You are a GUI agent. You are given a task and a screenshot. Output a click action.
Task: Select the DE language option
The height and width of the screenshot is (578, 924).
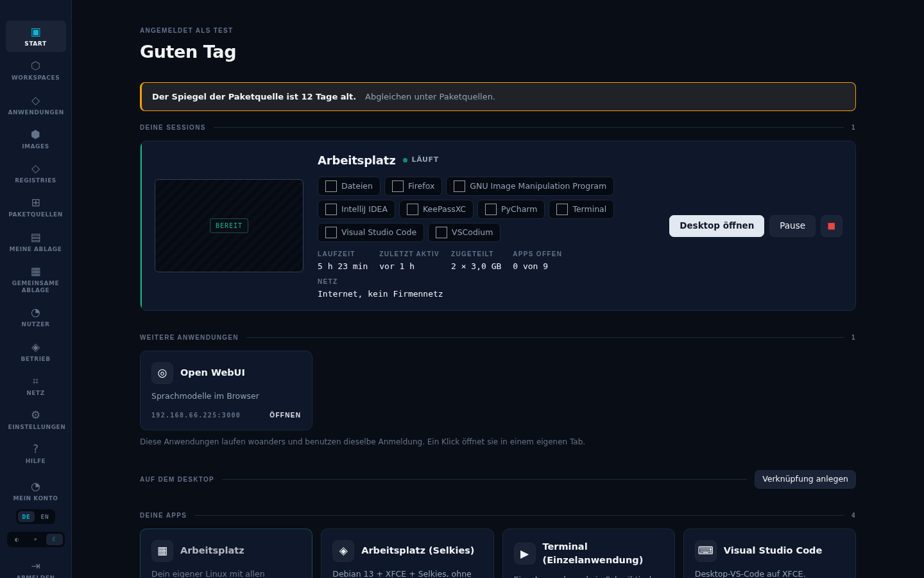tap(26, 517)
